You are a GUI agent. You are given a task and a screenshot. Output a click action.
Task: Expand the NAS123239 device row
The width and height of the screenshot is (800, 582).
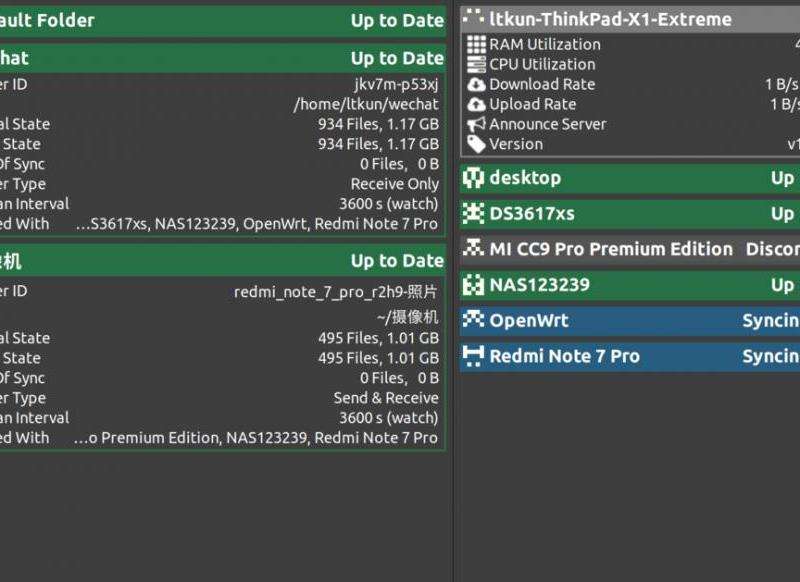coord(630,285)
